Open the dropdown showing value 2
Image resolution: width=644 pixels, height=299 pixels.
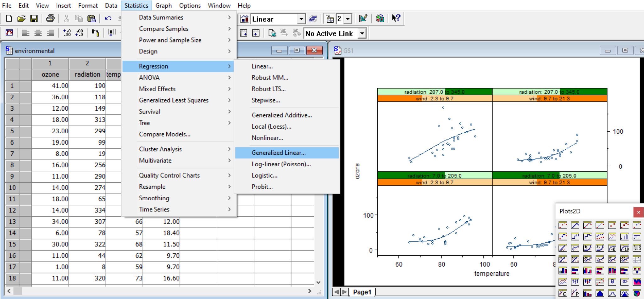click(347, 19)
